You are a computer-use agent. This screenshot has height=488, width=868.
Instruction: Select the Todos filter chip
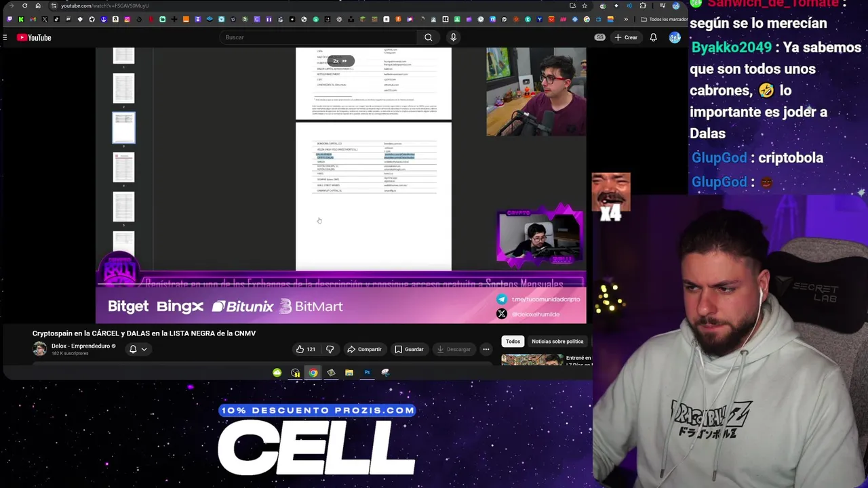[513, 341]
